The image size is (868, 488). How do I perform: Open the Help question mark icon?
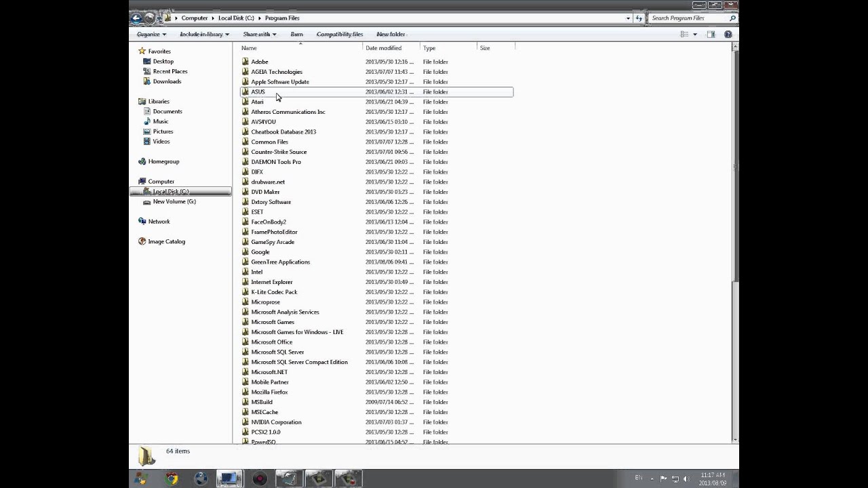(728, 34)
